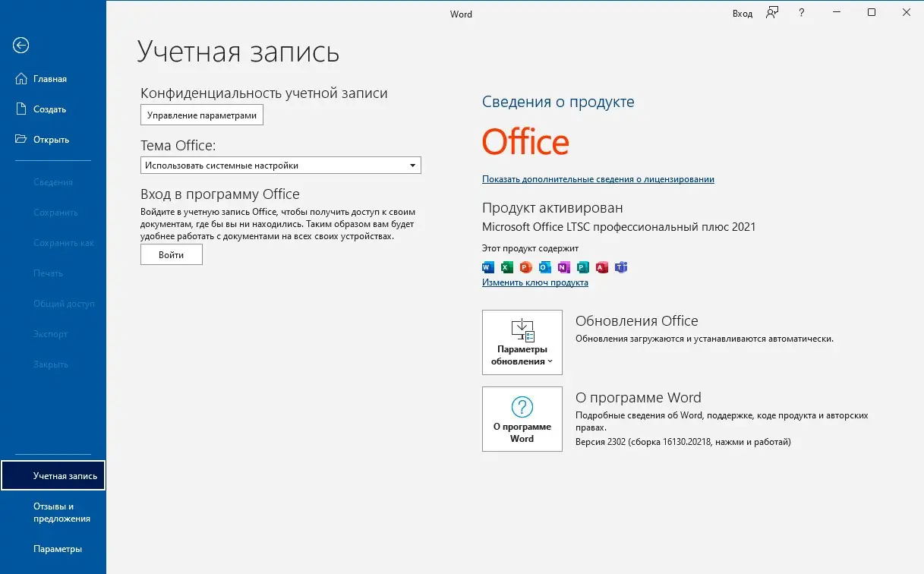The width and height of the screenshot is (924, 574).
Task: Click the help question mark in the title bar
Action: tap(801, 13)
